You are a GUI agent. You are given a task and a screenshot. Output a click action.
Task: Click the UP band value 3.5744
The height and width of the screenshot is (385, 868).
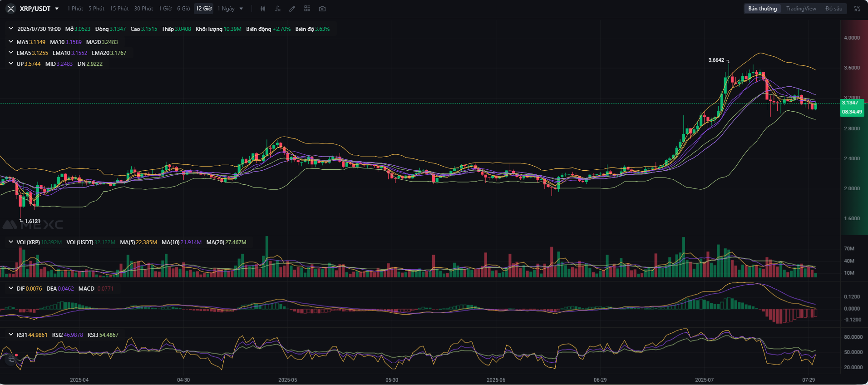tap(33, 64)
